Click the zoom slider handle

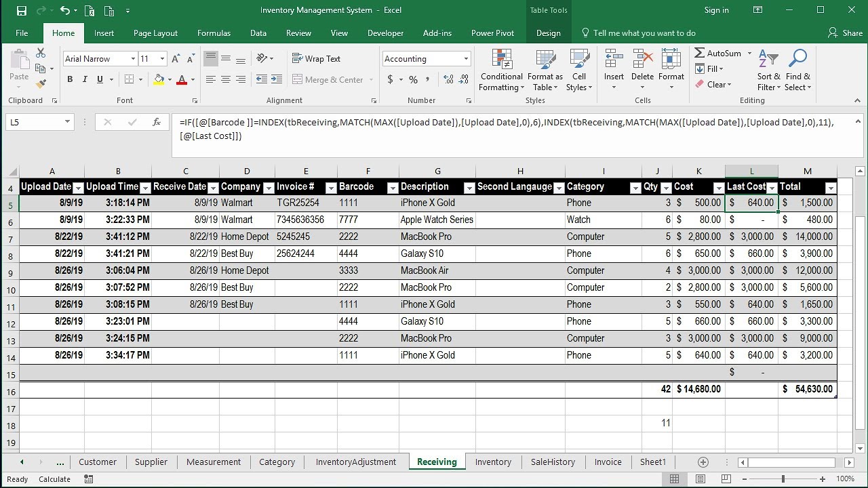pos(783,479)
